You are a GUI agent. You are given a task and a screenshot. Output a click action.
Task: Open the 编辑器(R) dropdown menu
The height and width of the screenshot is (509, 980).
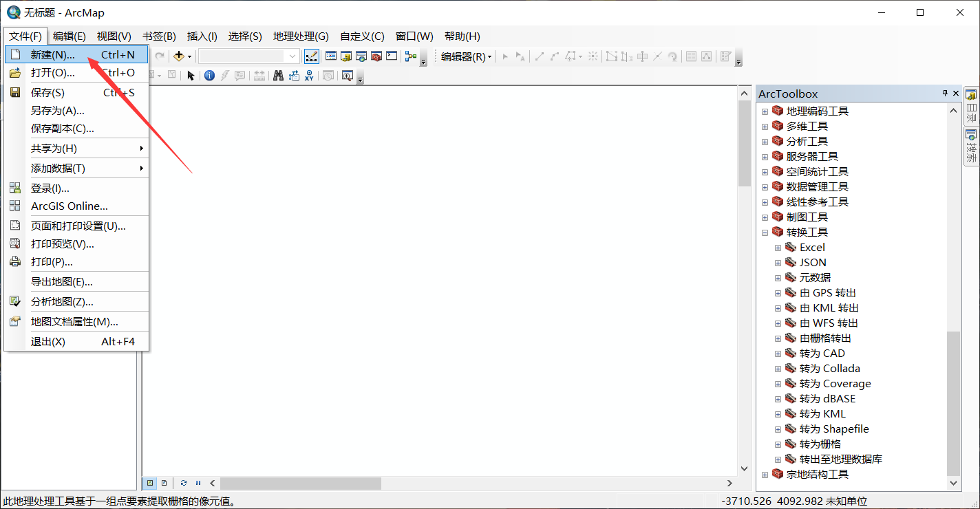coord(467,56)
